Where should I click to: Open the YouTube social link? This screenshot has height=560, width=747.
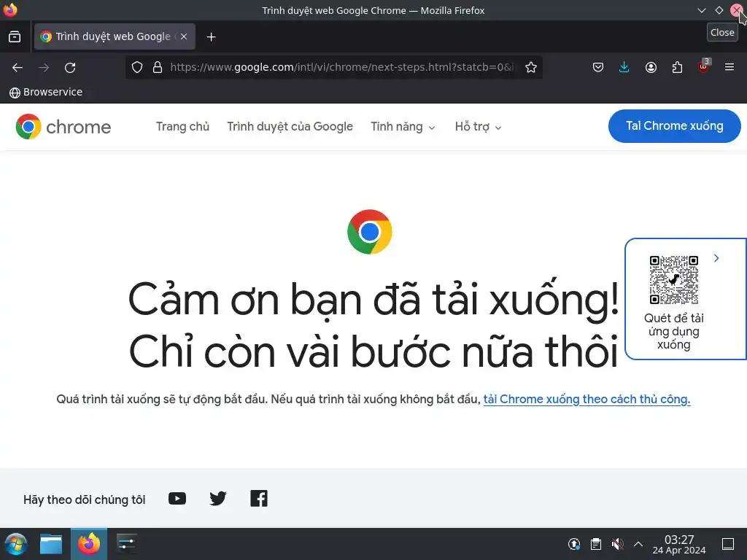[177, 499]
